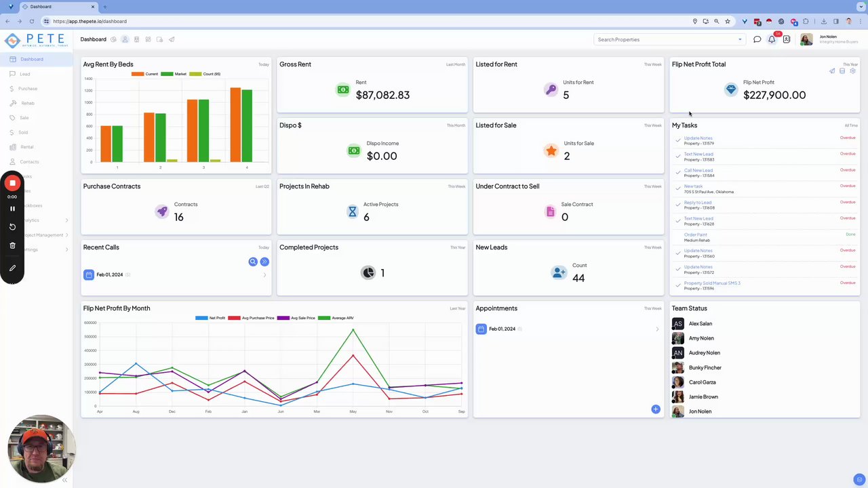The height and width of the screenshot is (488, 868).
Task: Click the building dashboard icon in header
Action: pyautogui.click(x=136, y=39)
